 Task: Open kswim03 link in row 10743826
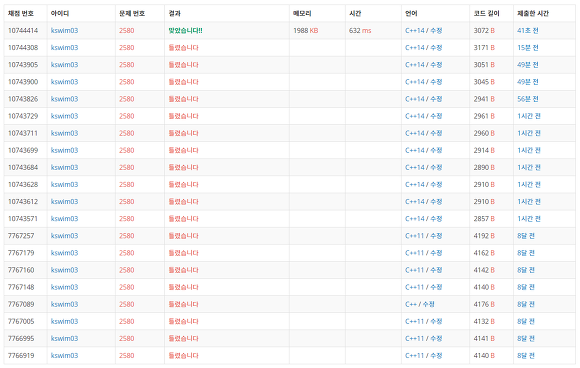(x=64, y=99)
